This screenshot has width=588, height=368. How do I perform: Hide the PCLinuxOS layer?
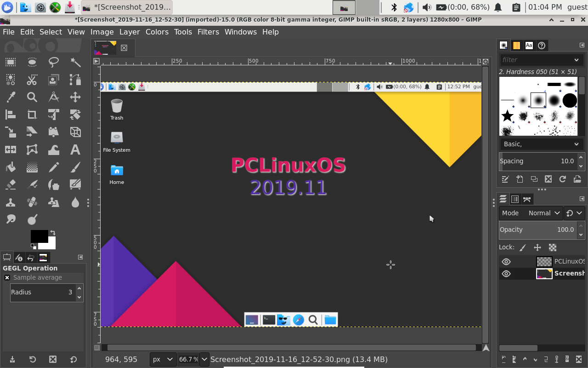506,261
